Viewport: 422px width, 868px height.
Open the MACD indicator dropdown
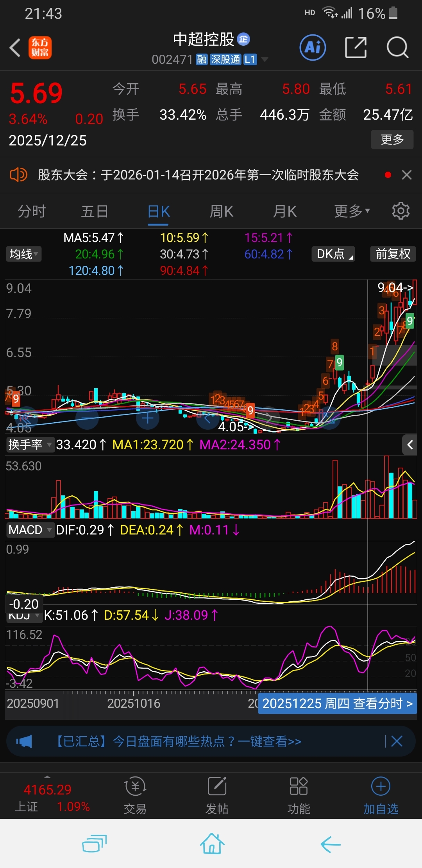coord(30,530)
